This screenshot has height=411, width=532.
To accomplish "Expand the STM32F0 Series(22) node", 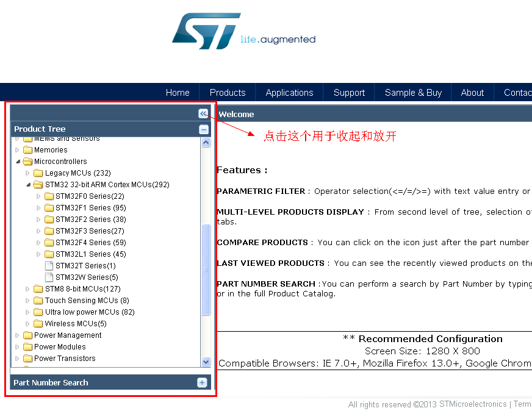I will click(x=38, y=196).
